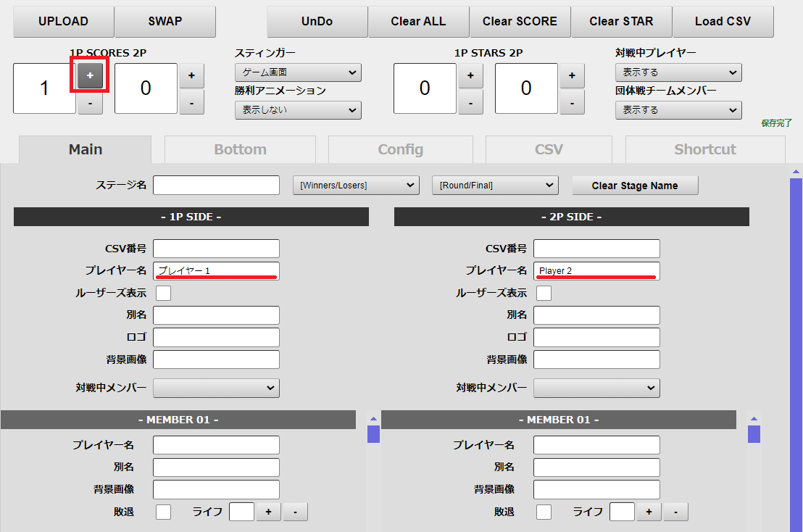Click 2P side ロゴ field
Screen dimensions: 803x532
pos(596,338)
